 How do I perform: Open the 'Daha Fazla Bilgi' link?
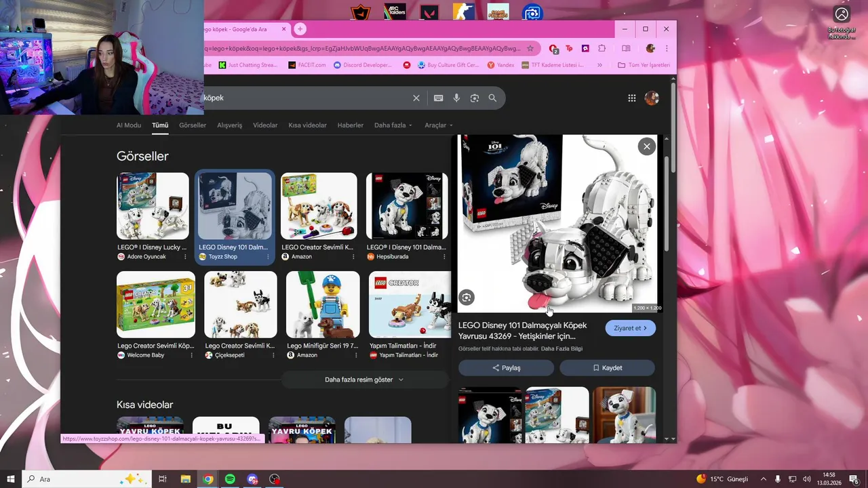561,349
